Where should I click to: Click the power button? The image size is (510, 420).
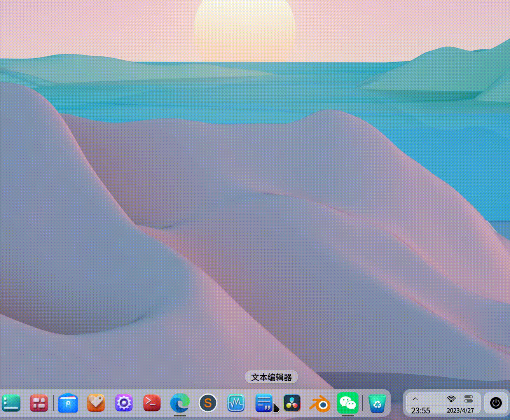(496, 403)
